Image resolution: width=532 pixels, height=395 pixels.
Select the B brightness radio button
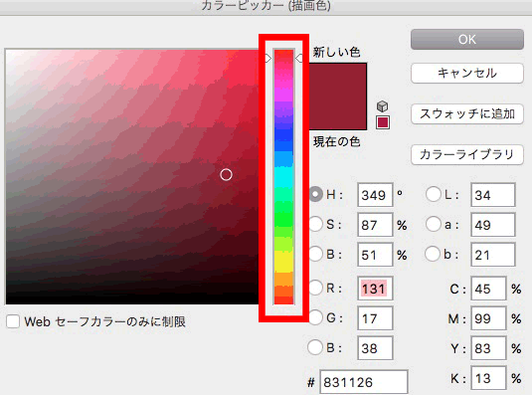click(x=316, y=254)
